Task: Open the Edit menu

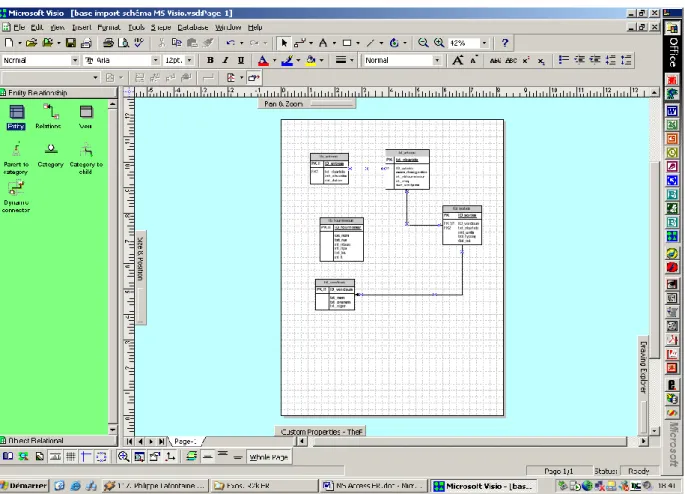Action: pos(37,27)
